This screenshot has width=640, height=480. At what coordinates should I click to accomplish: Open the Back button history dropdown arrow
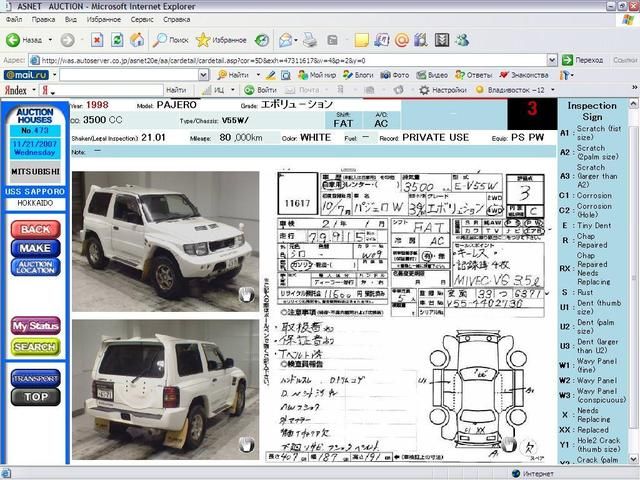50,40
